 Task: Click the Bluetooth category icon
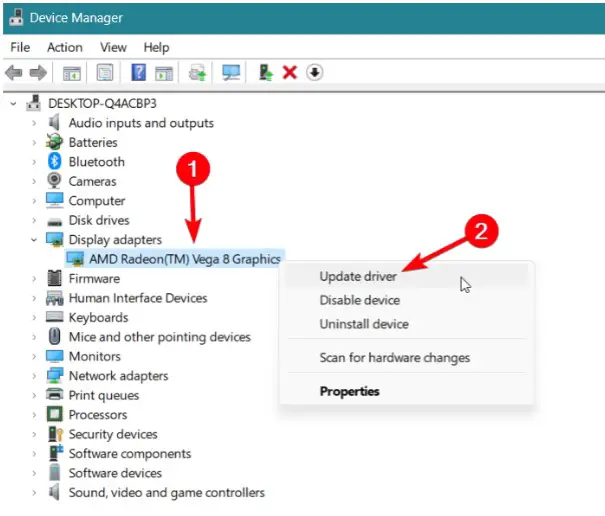click(x=54, y=161)
